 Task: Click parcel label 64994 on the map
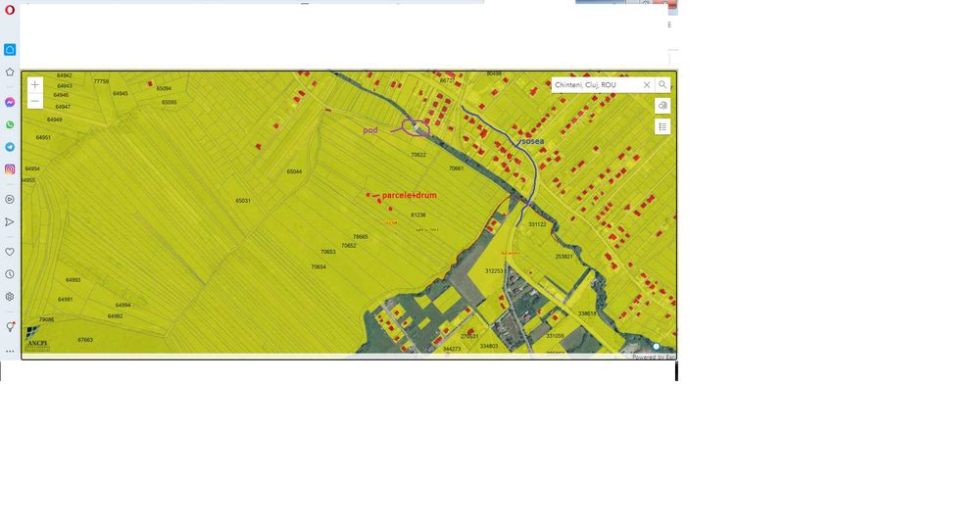(x=123, y=305)
